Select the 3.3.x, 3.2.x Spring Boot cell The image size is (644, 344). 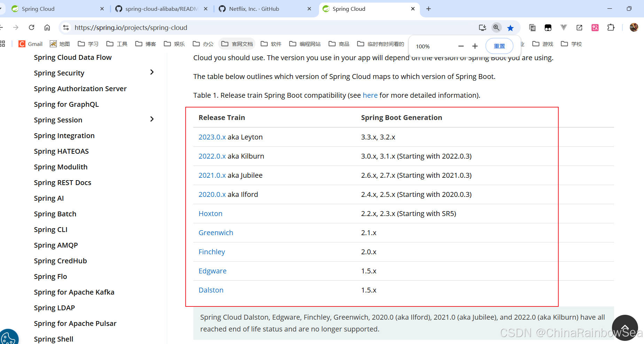(378, 137)
